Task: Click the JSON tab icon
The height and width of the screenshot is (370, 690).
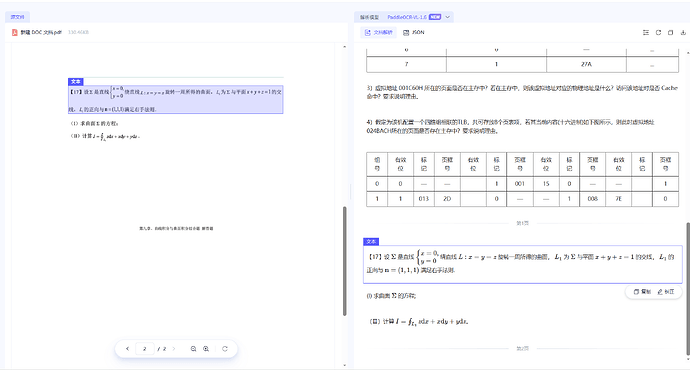Action: tap(406, 33)
